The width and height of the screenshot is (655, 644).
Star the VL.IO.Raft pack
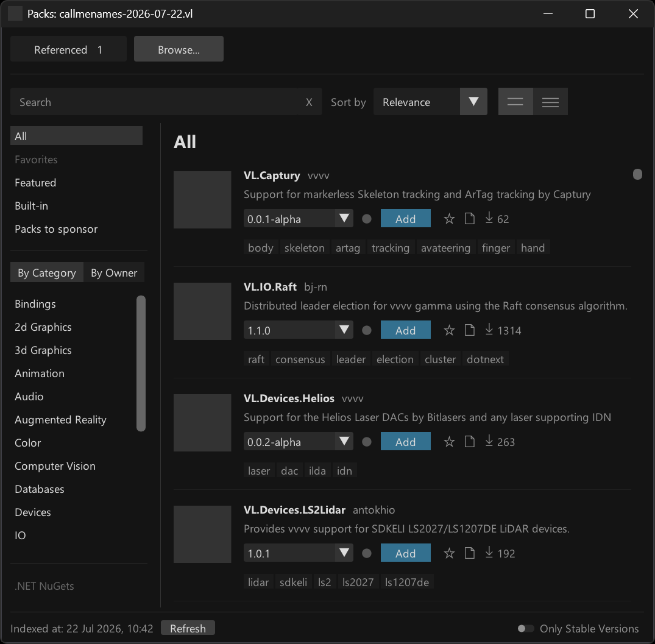click(x=449, y=330)
